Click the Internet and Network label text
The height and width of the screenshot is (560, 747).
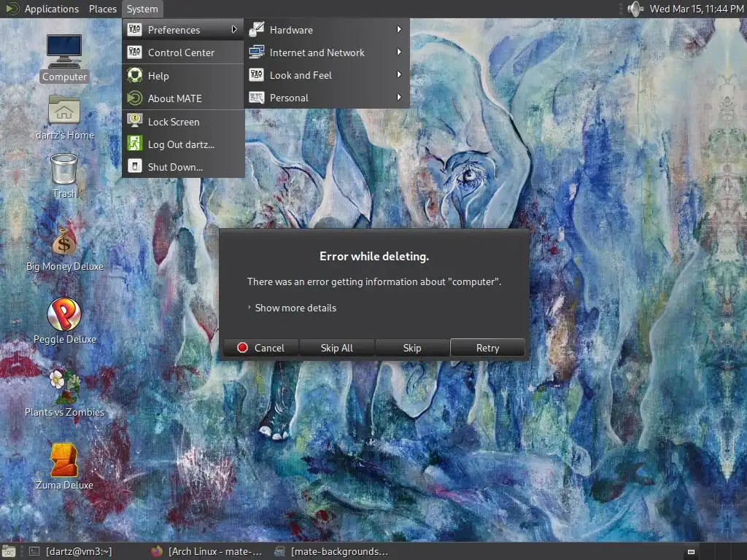pyautogui.click(x=317, y=52)
